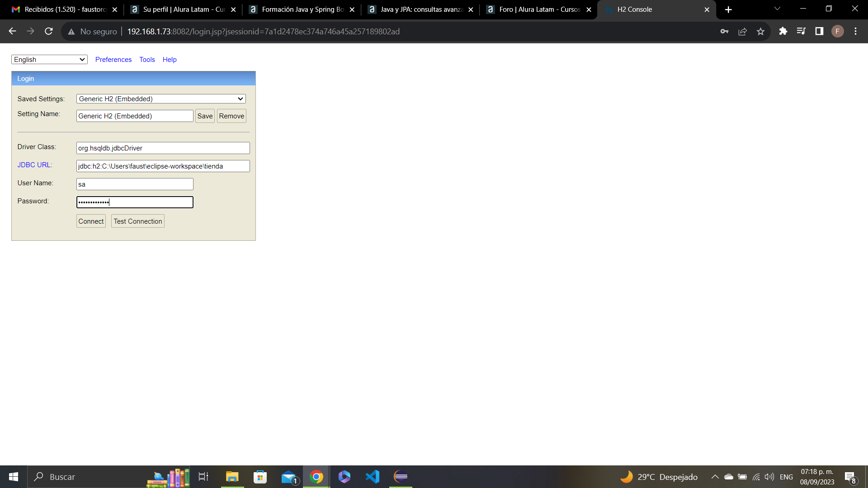Reload the H2 Console page
The image size is (868, 488).
49,31
